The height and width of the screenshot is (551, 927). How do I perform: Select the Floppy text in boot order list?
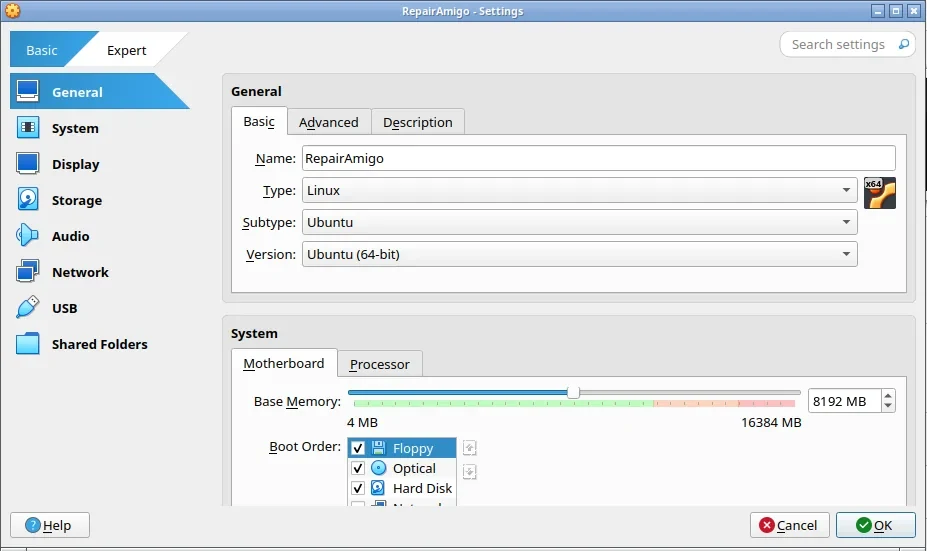point(413,448)
